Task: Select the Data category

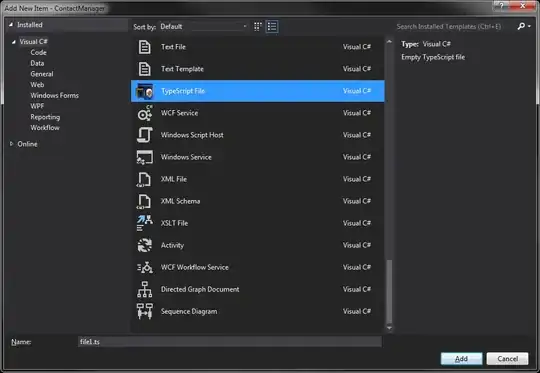Action: coord(37,63)
